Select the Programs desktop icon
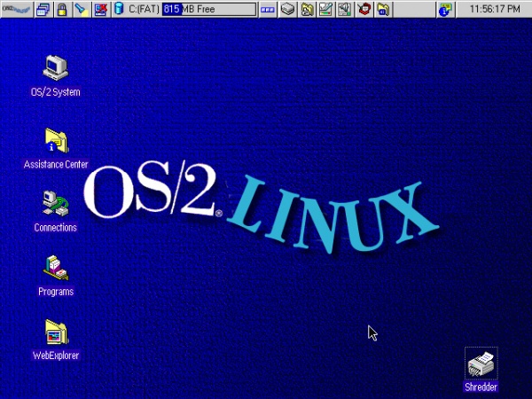Screen dimensions: 532x399 pyautogui.click(x=56, y=268)
